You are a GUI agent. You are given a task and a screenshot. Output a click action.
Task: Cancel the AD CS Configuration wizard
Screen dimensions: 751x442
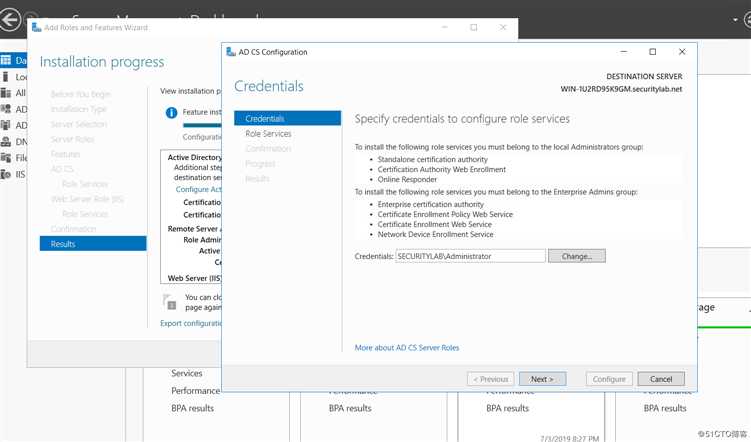(661, 379)
